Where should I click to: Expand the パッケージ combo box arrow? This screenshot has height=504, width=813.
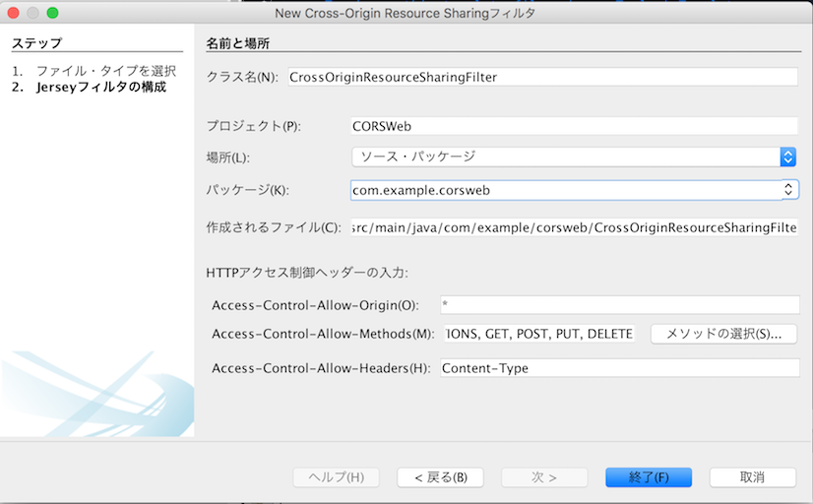tap(788, 190)
